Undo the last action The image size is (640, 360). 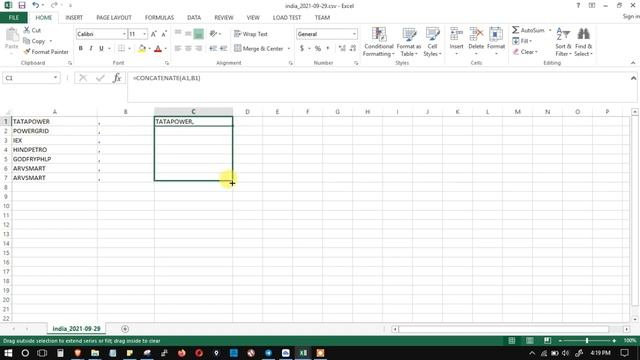[x=36, y=5]
